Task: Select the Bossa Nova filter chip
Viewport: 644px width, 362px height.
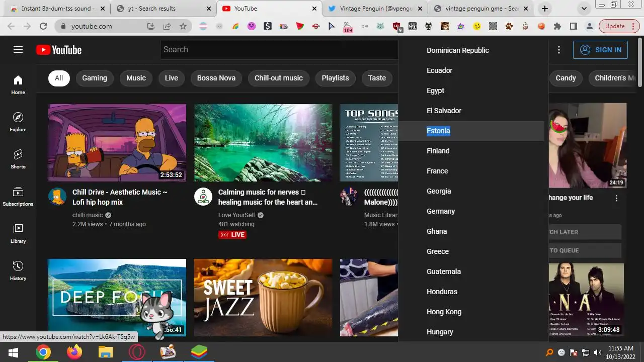Action: pos(216,78)
